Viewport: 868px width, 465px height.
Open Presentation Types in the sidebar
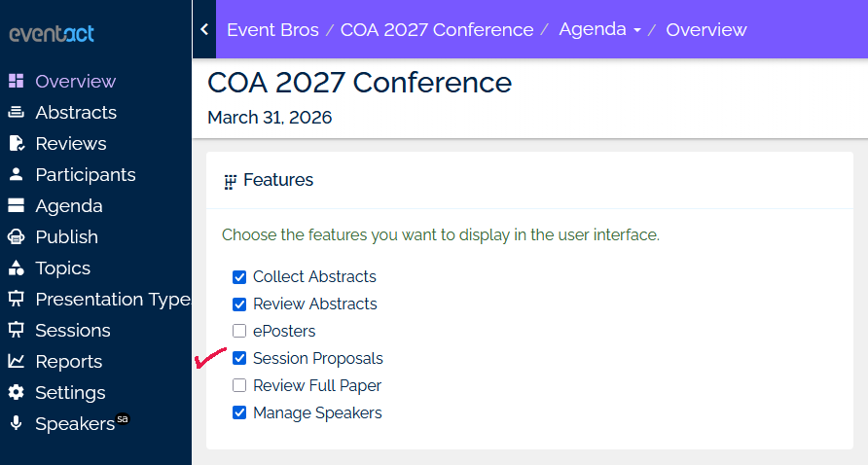pyautogui.click(x=112, y=300)
